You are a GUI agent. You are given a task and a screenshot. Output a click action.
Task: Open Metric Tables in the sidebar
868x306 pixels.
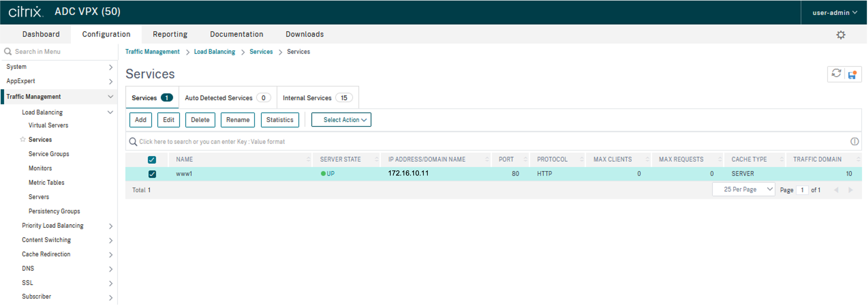pyautogui.click(x=46, y=183)
